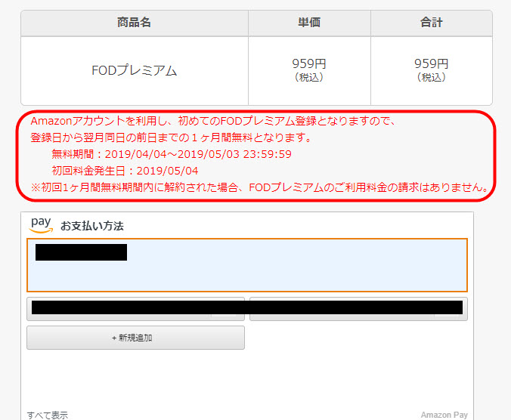Image resolution: width=511 pixels, height=420 pixels.
Task: Select the FODプレミアム product name cell
Action: click(x=135, y=71)
